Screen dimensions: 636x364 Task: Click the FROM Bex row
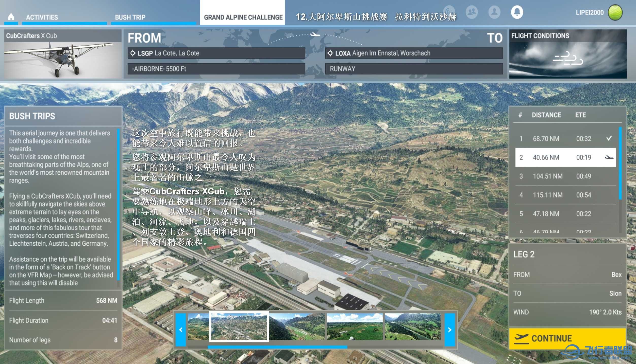pos(567,275)
